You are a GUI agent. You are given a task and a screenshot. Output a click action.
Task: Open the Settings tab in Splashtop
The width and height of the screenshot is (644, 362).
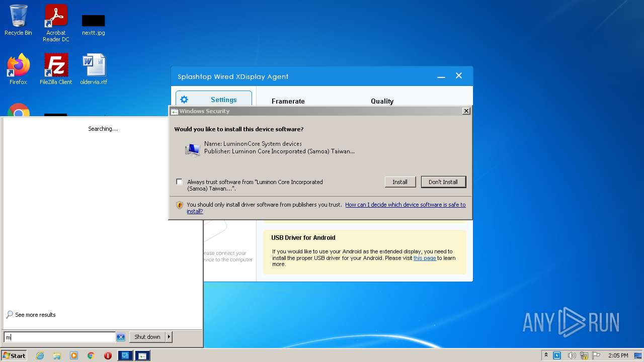[x=214, y=100]
